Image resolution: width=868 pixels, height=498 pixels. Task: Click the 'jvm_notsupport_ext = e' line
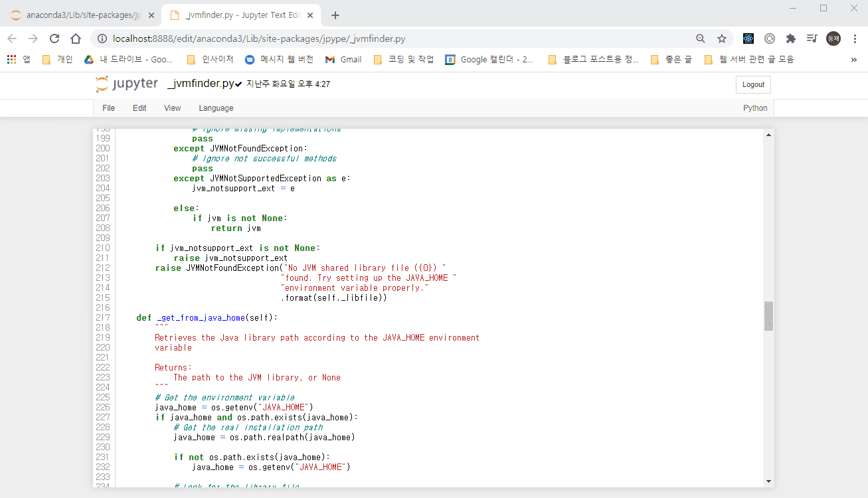[243, 188]
